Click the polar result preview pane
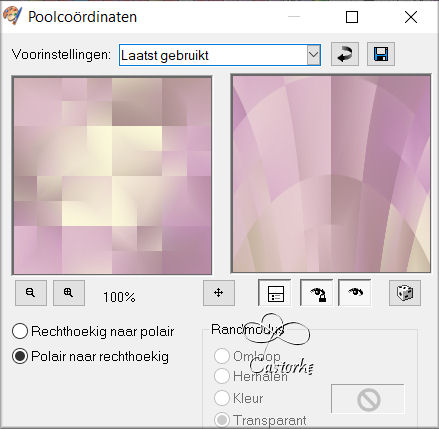Screen dimensions: 439x429 331,173
